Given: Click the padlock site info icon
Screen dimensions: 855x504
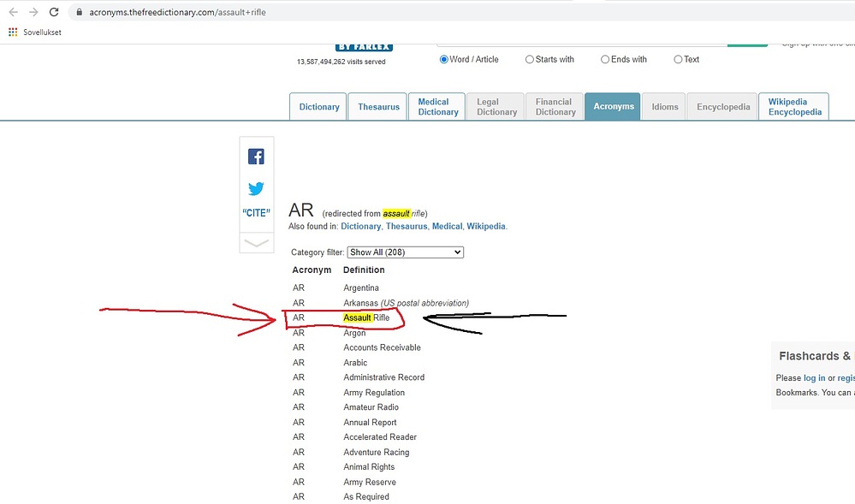Looking at the screenshot, I should coord(79,13).
